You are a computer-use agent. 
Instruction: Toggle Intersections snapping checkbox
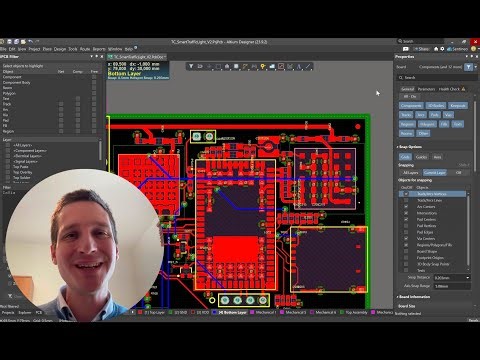(x=406, y=213)
